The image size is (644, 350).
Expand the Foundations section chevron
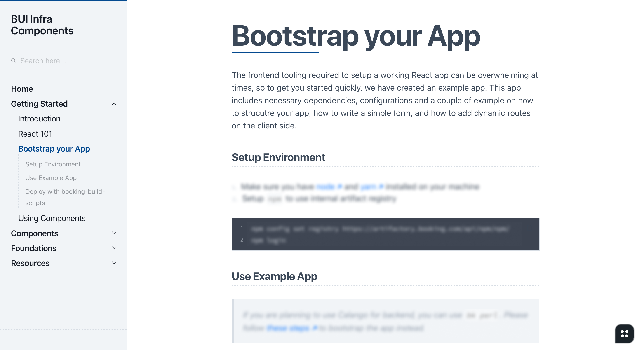[114, 248]
